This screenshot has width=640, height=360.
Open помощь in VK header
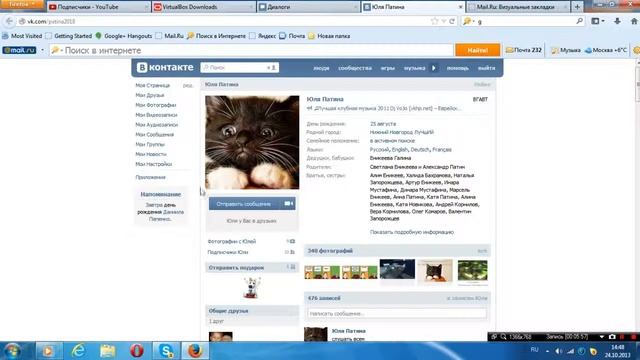(458, 68)
